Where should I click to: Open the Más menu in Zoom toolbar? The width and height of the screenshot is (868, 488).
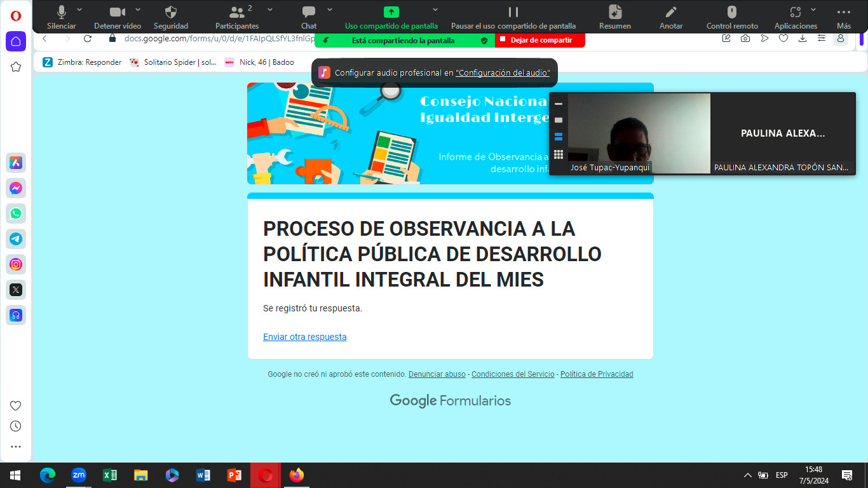pos(843,12)
